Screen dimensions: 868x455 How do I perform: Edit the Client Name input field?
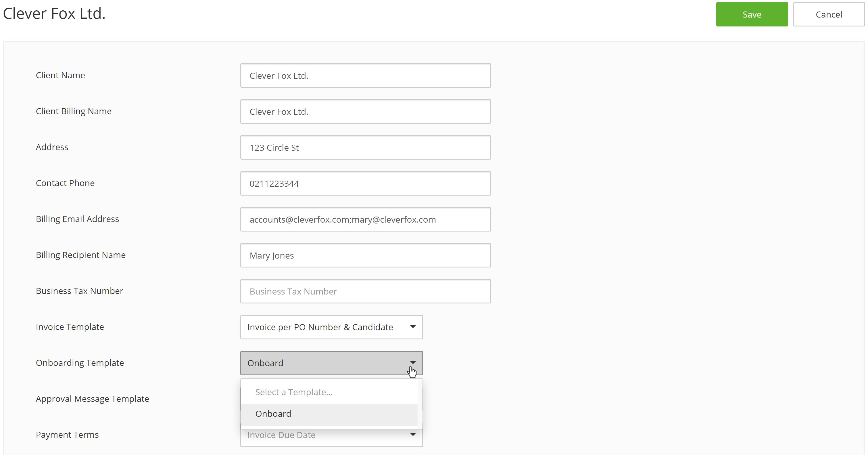(365, 76)
